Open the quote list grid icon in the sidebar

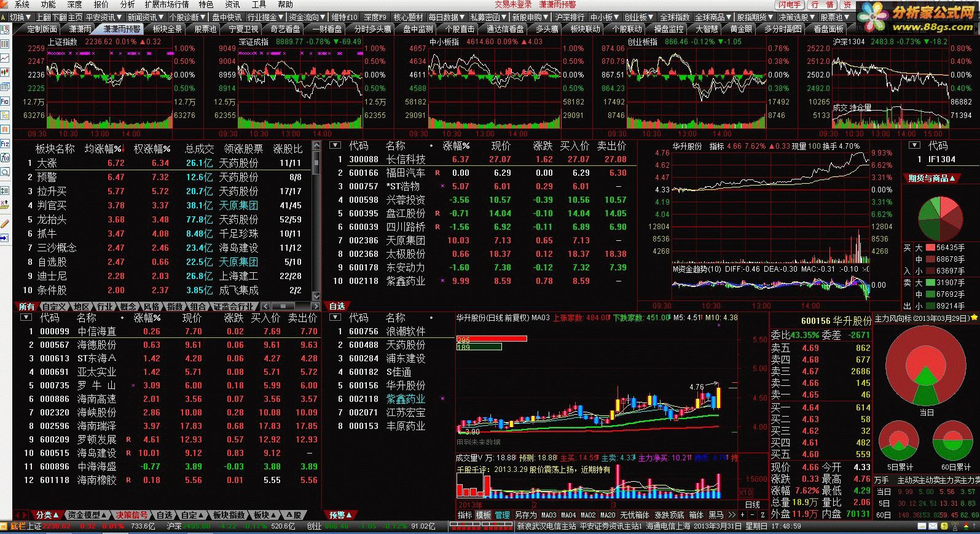(x=4, y=44)
